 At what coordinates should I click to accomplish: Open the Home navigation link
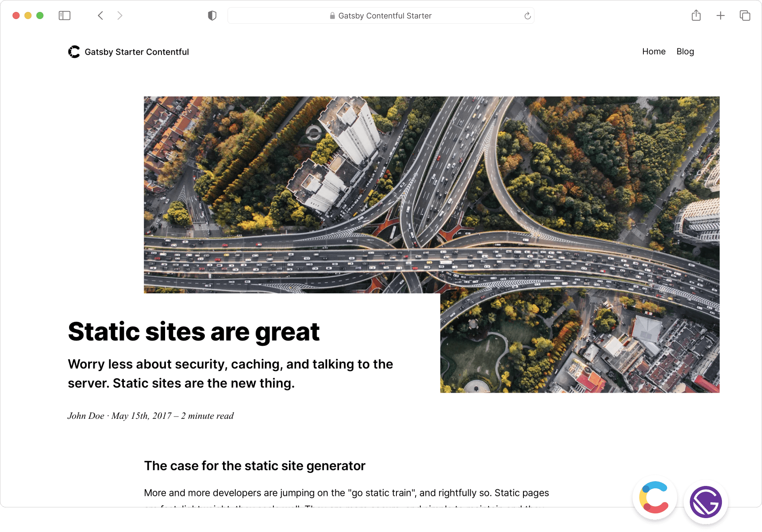654,52
